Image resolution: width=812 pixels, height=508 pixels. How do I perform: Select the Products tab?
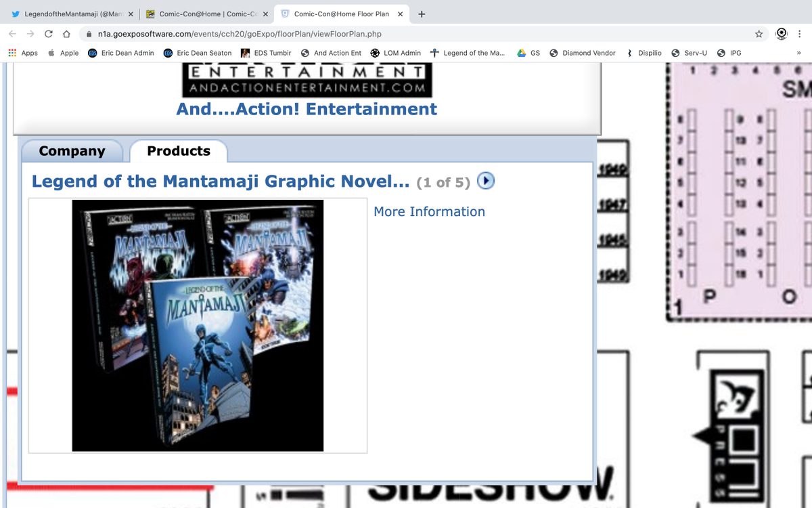[x=179, y=151]
